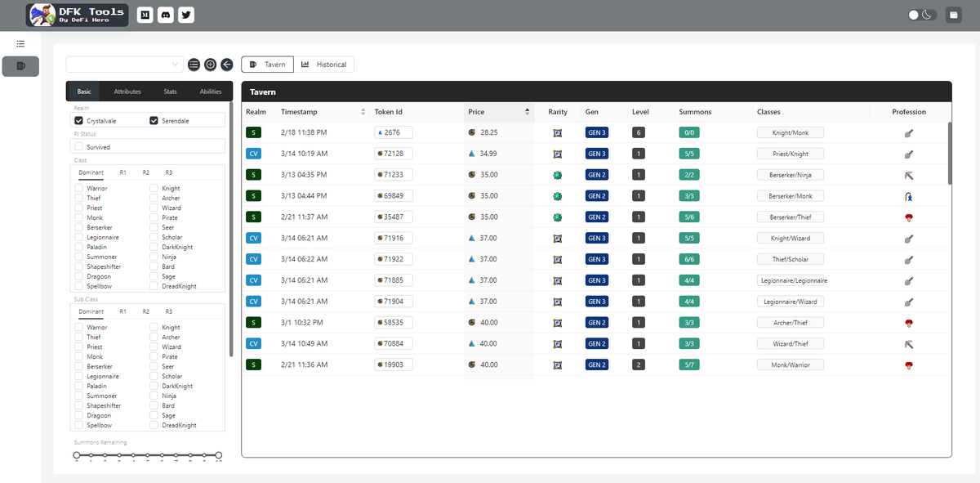Click the green rarity gem for token 71233
The width and height of the screenshot is (980, 483).
pos(558,175)
